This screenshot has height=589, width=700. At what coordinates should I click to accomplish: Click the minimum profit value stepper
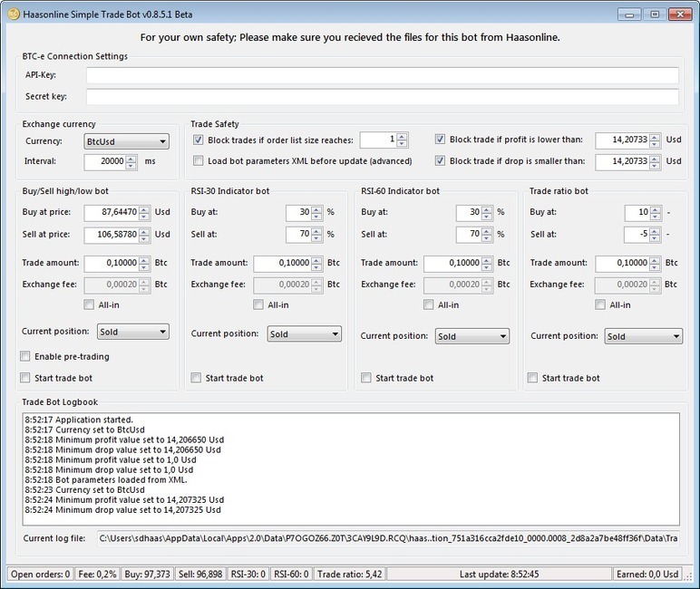point(655,140)
